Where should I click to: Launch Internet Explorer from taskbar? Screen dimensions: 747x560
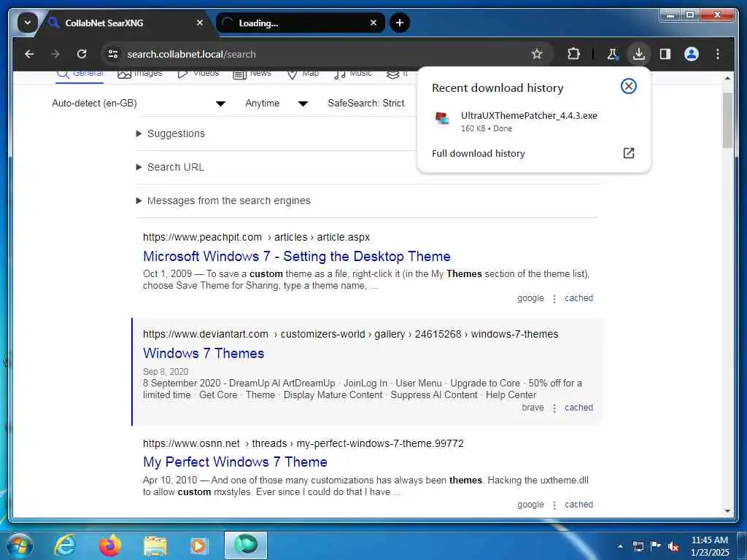tap(65, 545)
